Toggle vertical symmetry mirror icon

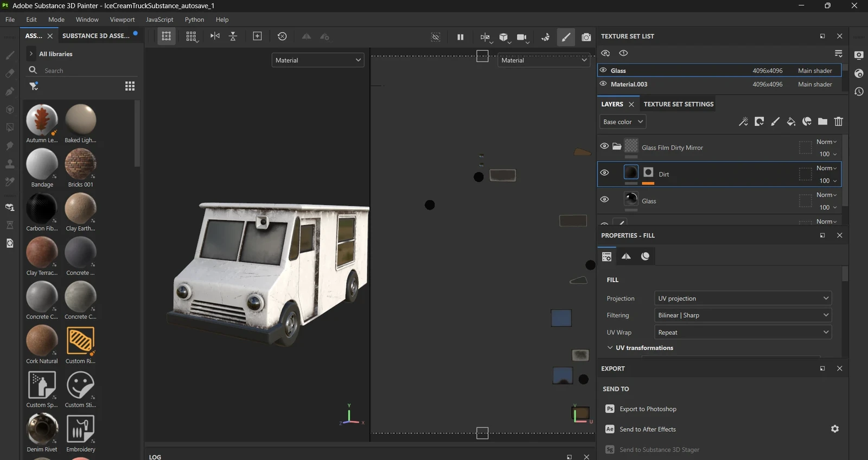pyautogui.click(x=233, y=36)
